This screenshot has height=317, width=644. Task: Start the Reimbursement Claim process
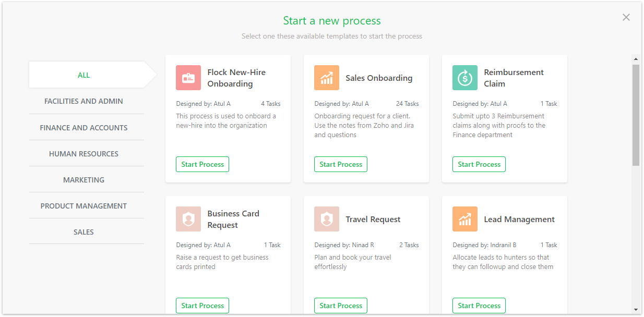tap(479, 164)
